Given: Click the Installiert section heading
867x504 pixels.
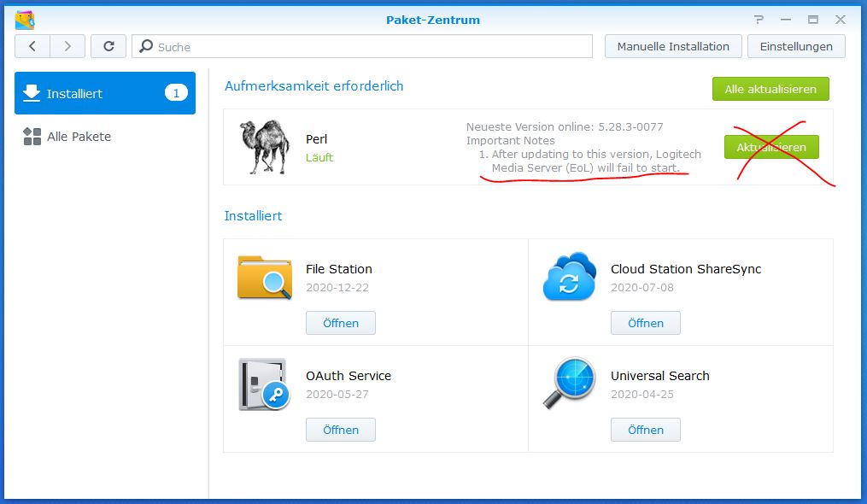Looking at the screenshot, I should pyautogui.click(x=253, y=216).
